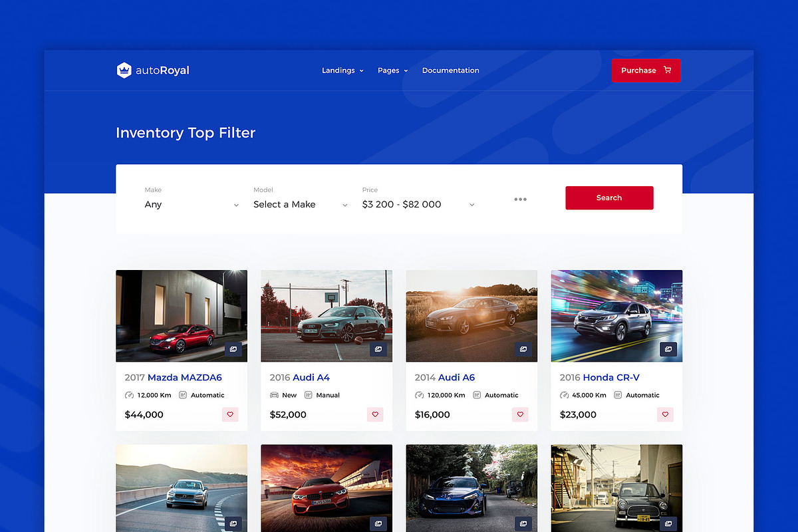Click gearbox icon beside Manual label
Viewport: 798px width, 532px height.
308,395
